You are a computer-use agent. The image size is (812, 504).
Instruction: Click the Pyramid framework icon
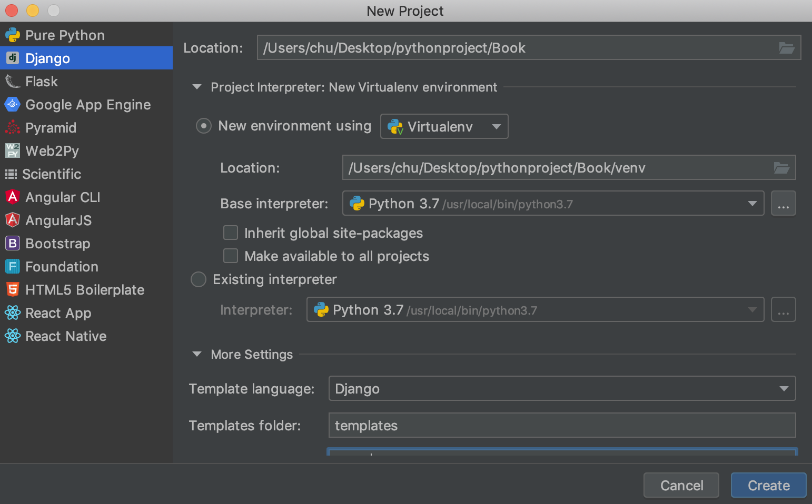(13, 128)
